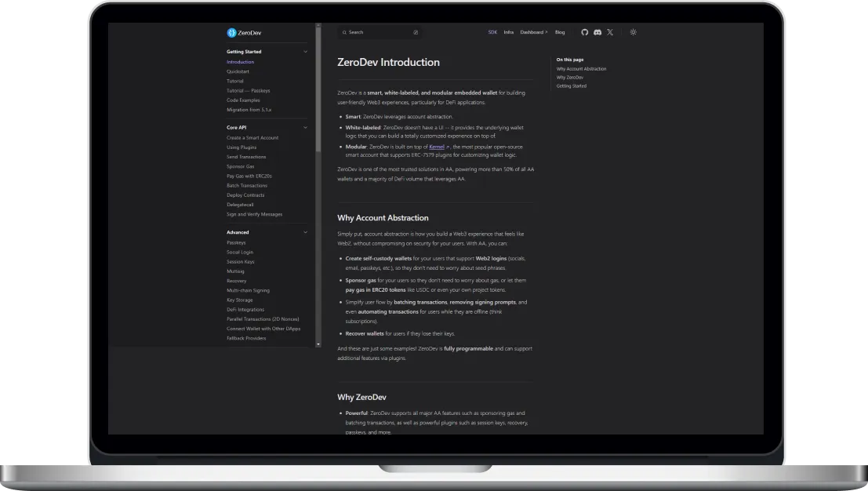Screen dimensions: 868x491
Task: Switch to the SDK tab
Action: pyautogui.click(x=492, y=32)
